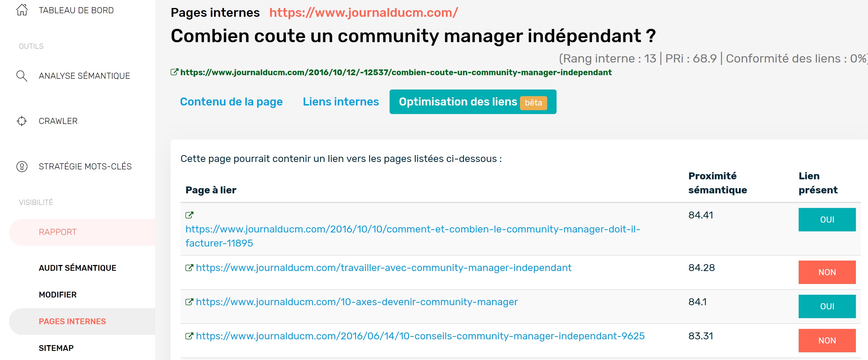Click NON button in the 84.28 row

pyautogui.click(x=827, y=272)
